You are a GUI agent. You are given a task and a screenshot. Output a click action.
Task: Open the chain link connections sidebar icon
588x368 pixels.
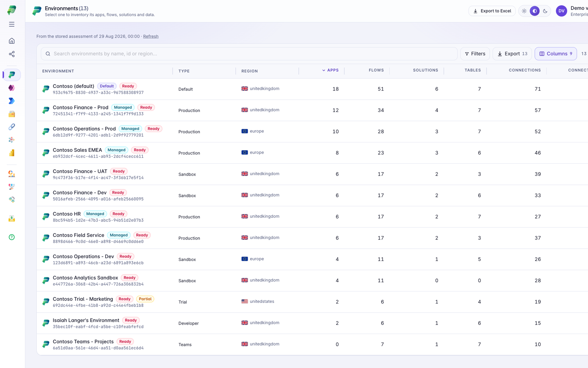click(x=12, y=127)
